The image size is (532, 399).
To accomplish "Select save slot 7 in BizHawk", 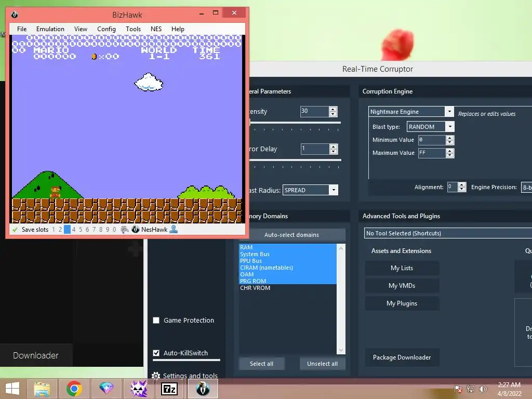I will click(94, 230).
